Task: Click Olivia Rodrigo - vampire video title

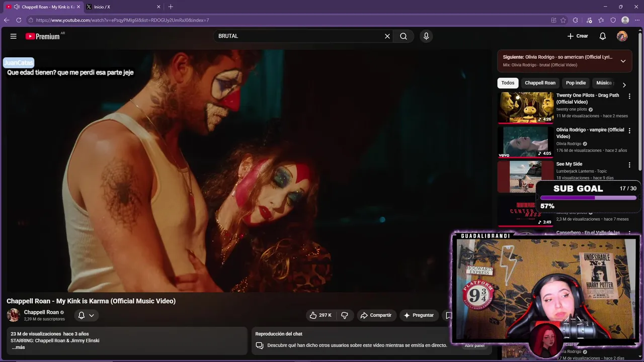Action: pyautogui.click(x=590, y=133)
